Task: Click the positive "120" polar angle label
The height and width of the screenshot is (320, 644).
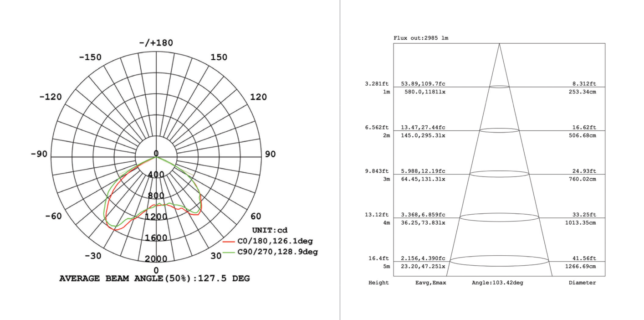Action: pos(259,97)
